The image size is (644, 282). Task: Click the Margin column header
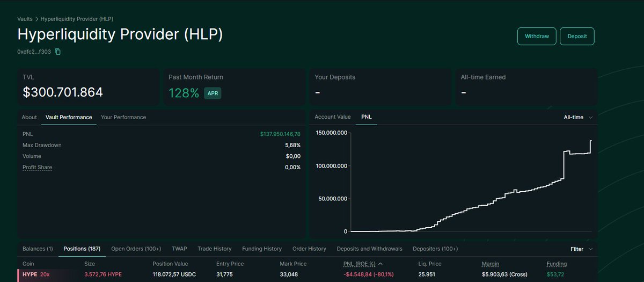click(491, 264)
